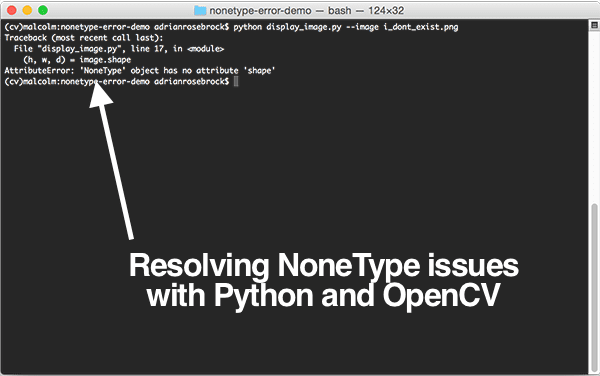Click the 'Traceback (most recent call last):' line
This screenshot has width=600, height=376.
84,38
